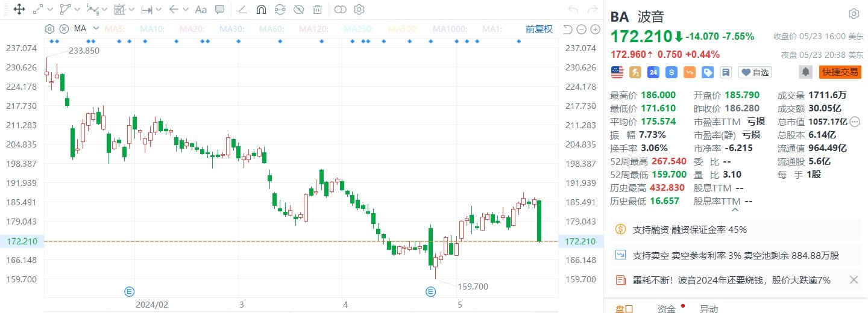Select the wave pattern drawing tool

(92, 10)
